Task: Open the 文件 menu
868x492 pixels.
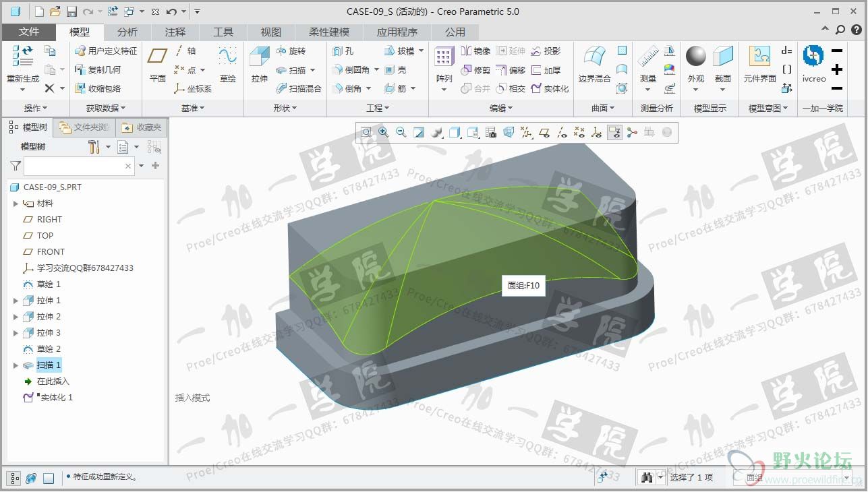Action: (x=29, y=32)
